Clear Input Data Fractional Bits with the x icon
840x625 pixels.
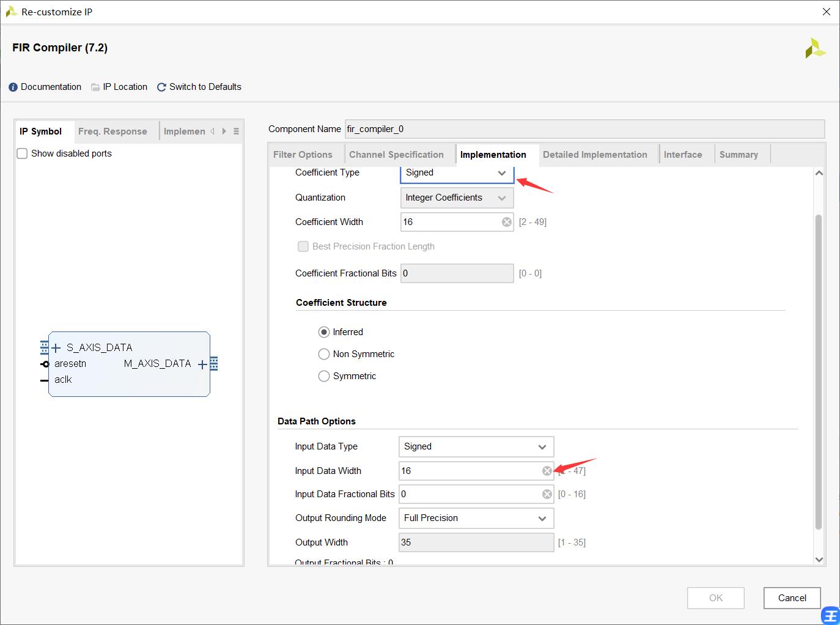pyautogui.click(x=547, y=494)
